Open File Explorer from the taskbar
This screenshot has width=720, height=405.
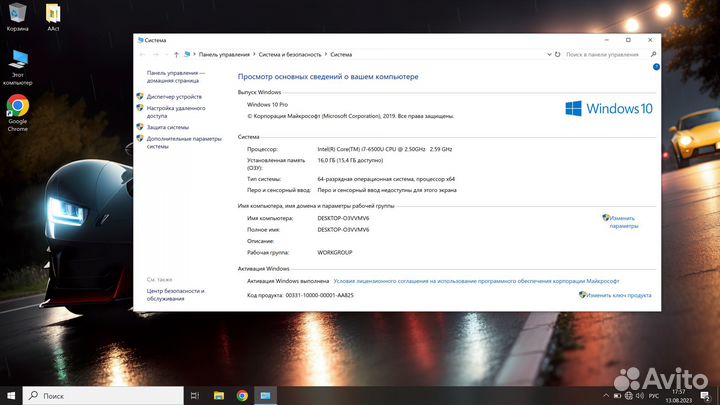pyautogui.click(x=219, y=395)
